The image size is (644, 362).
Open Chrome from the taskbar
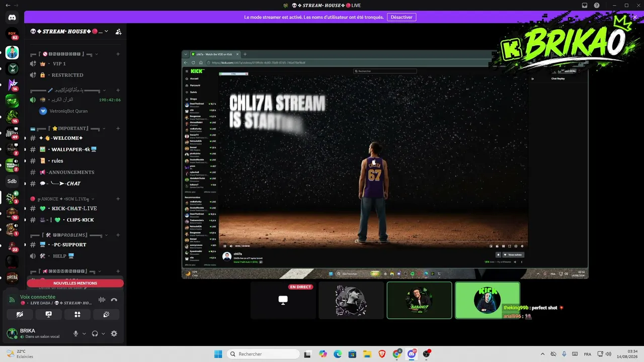[397, 354]
